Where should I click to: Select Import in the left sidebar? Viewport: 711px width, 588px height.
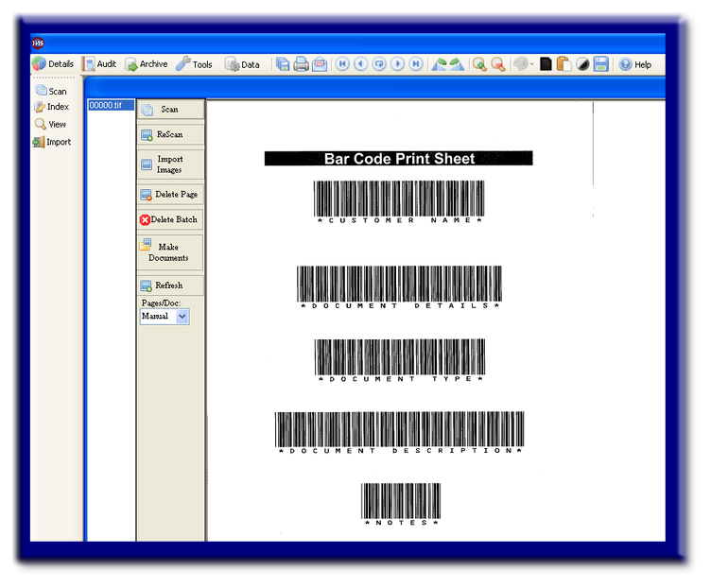point(52,142)
